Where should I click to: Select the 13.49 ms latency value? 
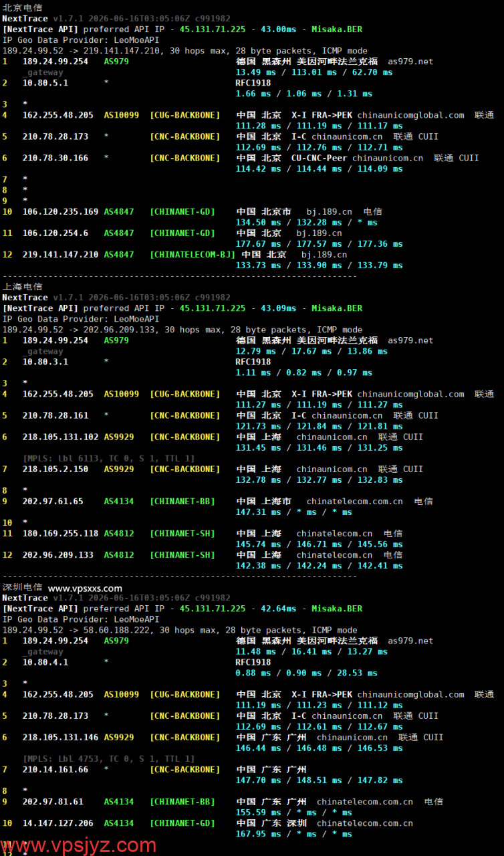pyautogui.click(x=257, y=72)
